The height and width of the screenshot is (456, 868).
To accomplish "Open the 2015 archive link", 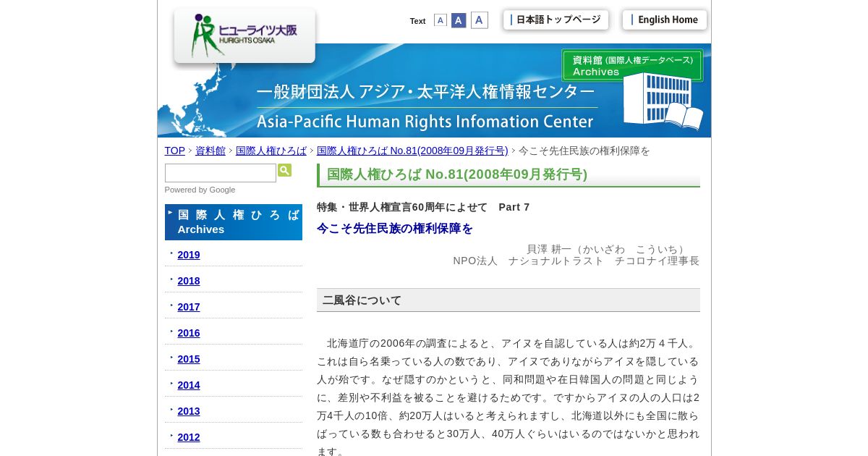I will point(189,359).
